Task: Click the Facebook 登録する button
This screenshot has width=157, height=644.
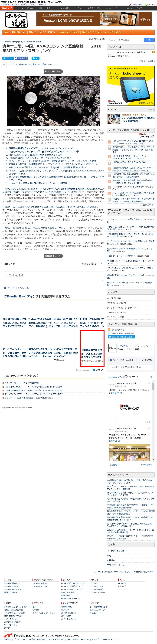Action: tap(147, 360)
